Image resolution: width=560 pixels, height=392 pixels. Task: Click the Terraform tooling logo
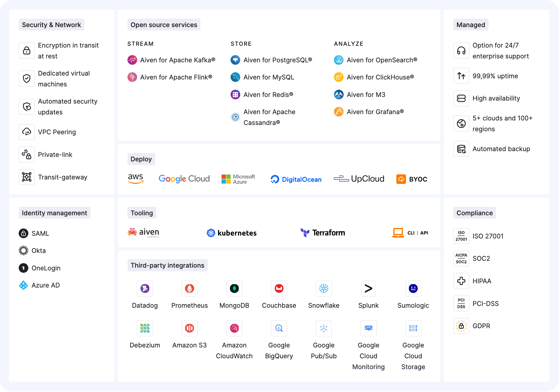[x=323, y=233]
